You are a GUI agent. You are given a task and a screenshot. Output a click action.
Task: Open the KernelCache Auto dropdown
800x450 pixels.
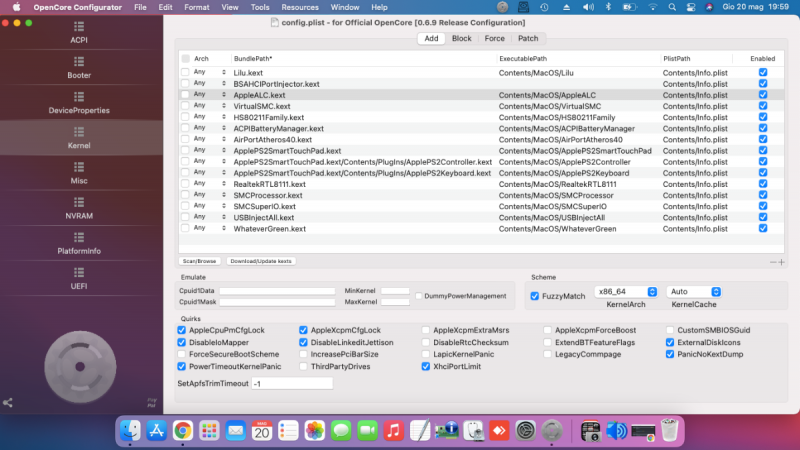click(x=694, y=291)
